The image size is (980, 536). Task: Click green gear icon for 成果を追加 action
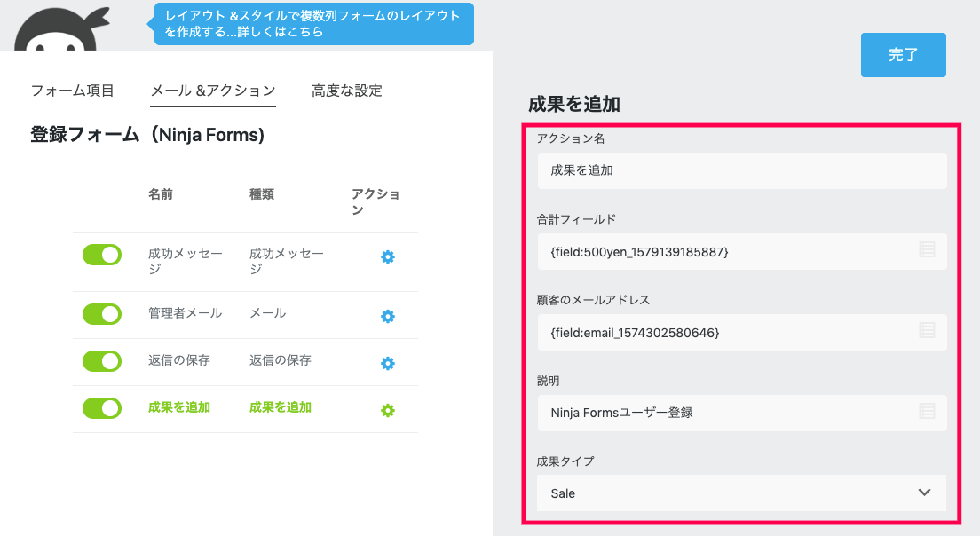[388, 410]
